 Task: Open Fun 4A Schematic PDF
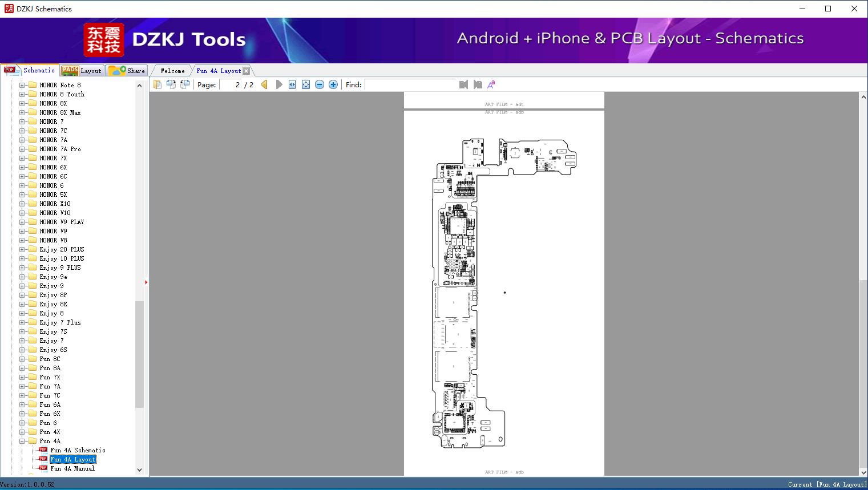(x=78, y=450)
